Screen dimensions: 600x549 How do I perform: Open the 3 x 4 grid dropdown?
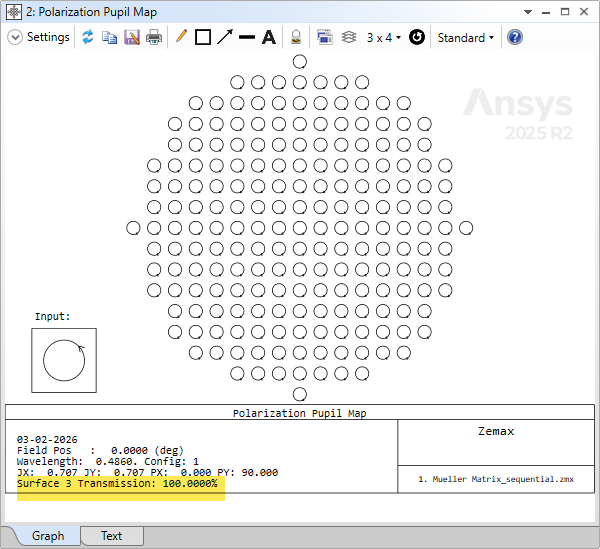[x=383, y=37]
